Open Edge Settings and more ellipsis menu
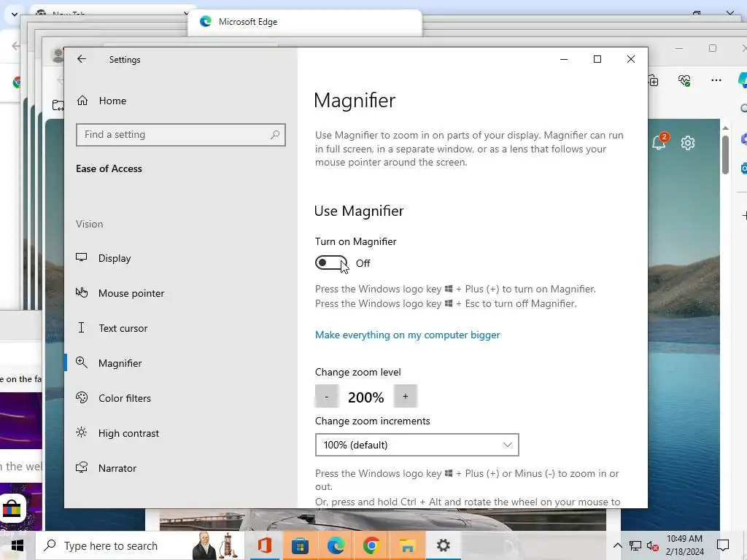This screenshot has width=747, height=560. [x=716, y=80]
